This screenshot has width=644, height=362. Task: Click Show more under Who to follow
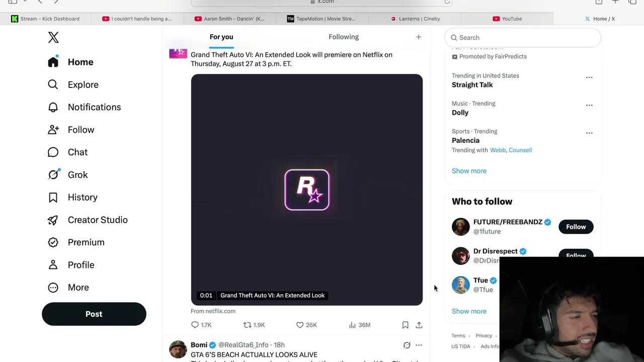click(469, 311)
